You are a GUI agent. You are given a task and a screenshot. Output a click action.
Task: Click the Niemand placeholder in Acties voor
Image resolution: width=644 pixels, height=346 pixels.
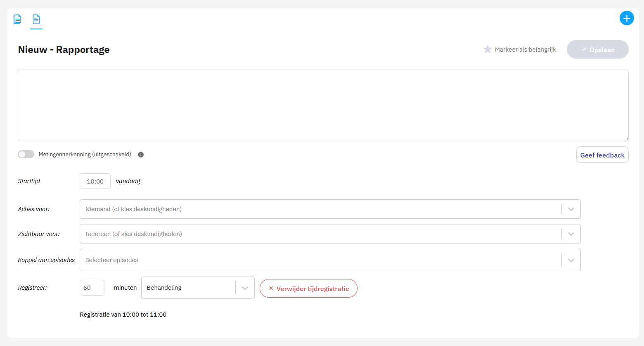[x=133, y=209]
